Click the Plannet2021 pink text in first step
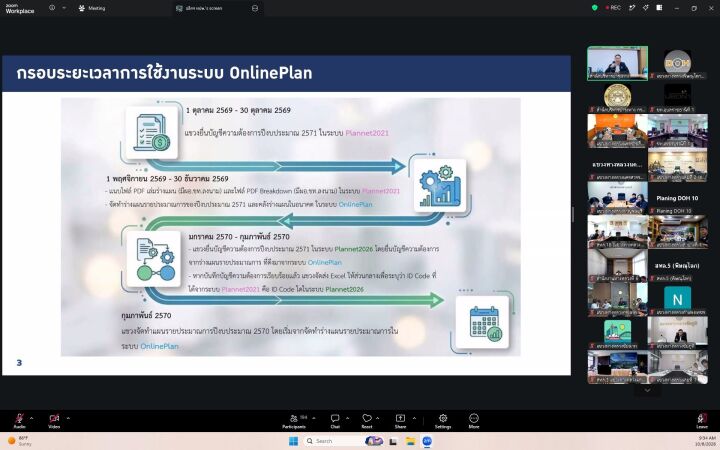Image resolution: width=720 pixels, height=450 pixels. [367, 133]
